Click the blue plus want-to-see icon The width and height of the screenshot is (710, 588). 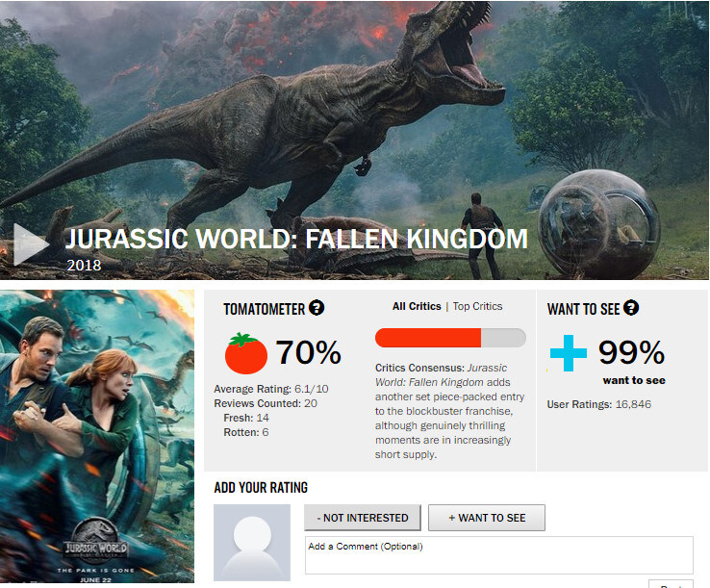coord(569,353)
